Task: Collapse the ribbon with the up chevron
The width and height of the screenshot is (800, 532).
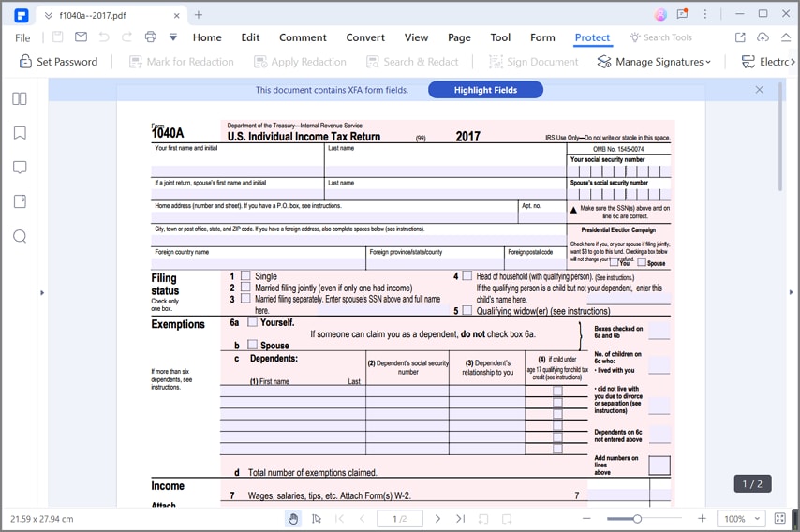Action: 786,37
